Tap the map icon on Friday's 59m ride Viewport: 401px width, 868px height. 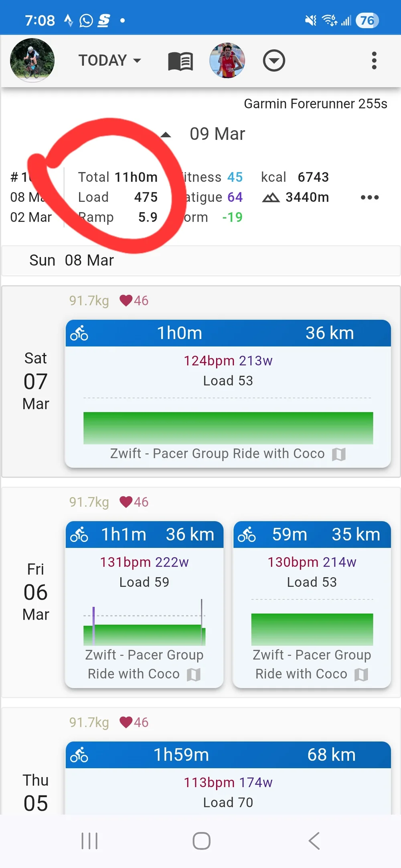coord(361,675)
